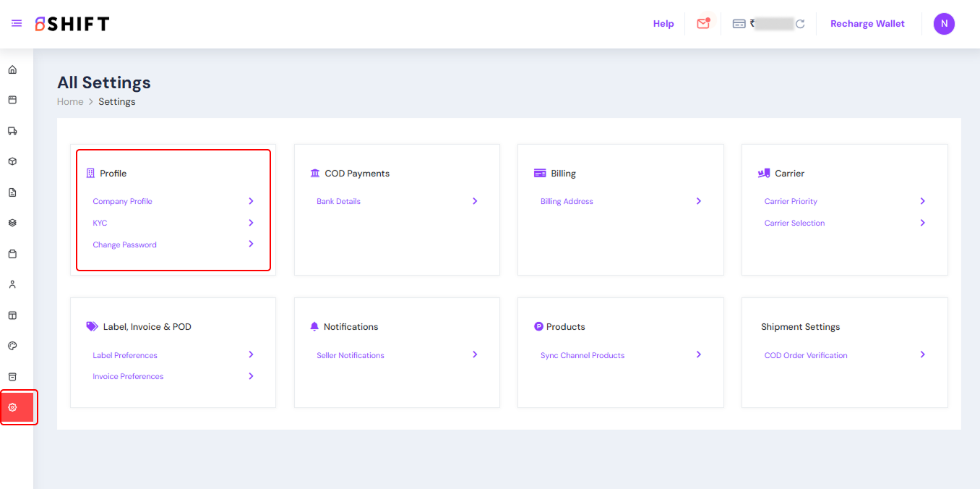This screenshot has height=489, width=980.
Task: Go to Home via sidebar house icon
Action: pos(12,70)
